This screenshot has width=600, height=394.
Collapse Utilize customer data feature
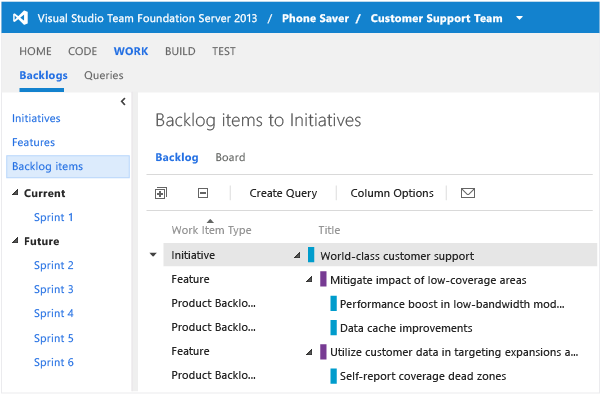(x=309, y=352)
